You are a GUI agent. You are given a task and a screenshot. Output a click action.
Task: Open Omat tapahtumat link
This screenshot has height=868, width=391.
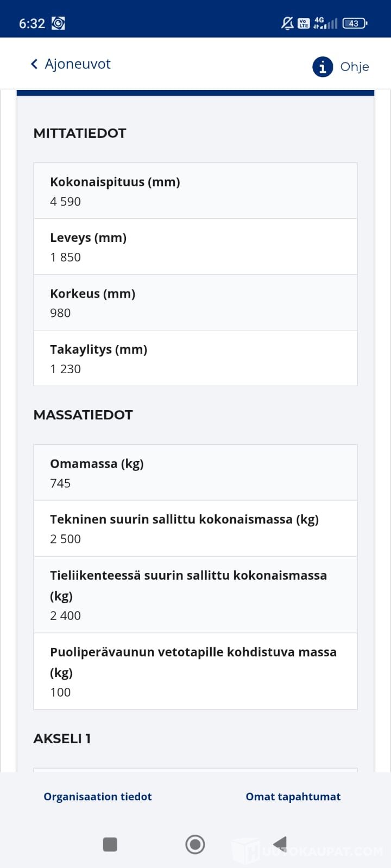coord(293,796)
